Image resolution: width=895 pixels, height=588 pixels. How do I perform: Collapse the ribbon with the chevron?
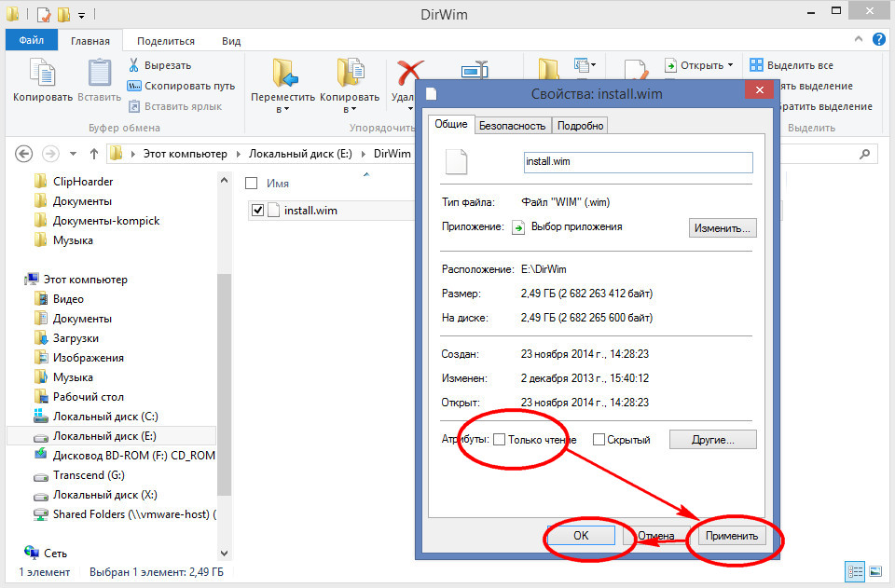coord(859,39)
